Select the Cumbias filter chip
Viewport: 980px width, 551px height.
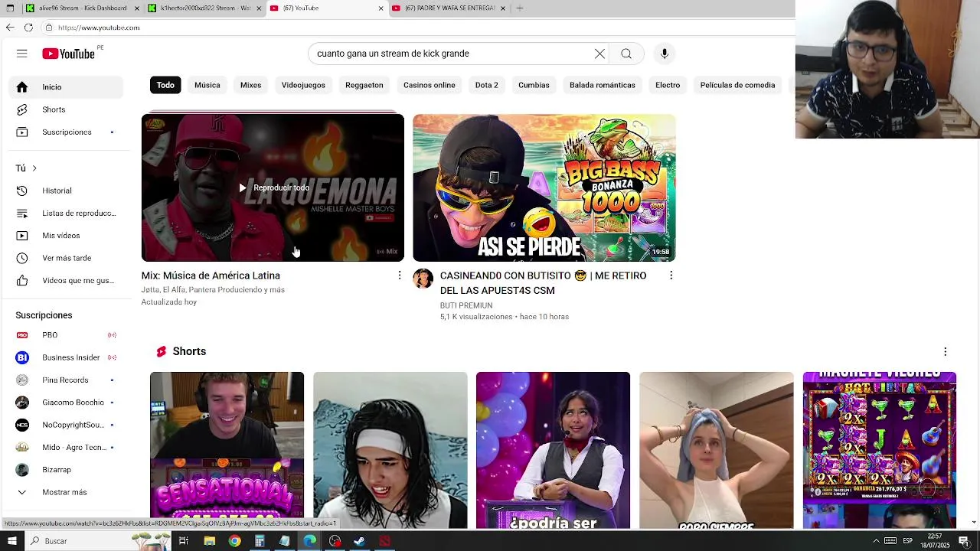pos(534,85)
